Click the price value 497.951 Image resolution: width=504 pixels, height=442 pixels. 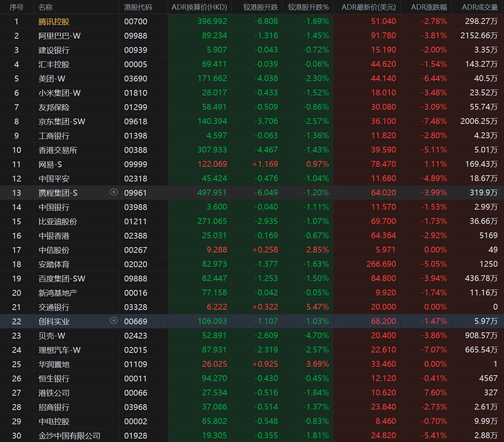[x=212, y=193]
